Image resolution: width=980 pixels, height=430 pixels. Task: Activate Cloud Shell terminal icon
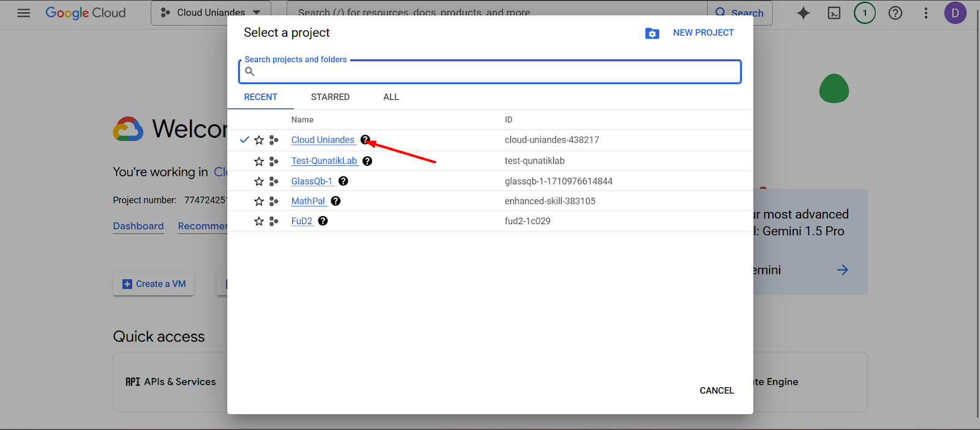834,13
